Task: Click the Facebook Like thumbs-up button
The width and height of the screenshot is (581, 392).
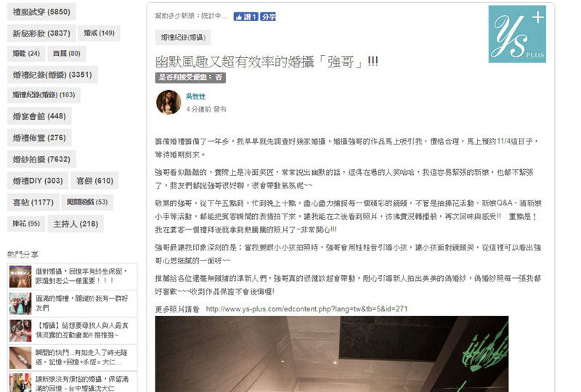Action: 245,17
